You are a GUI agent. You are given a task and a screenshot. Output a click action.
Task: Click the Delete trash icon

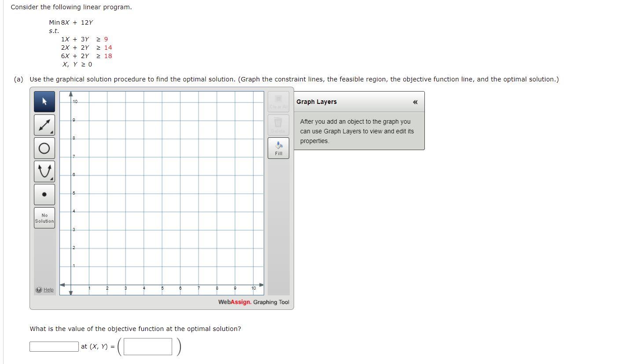click(278, 124)
